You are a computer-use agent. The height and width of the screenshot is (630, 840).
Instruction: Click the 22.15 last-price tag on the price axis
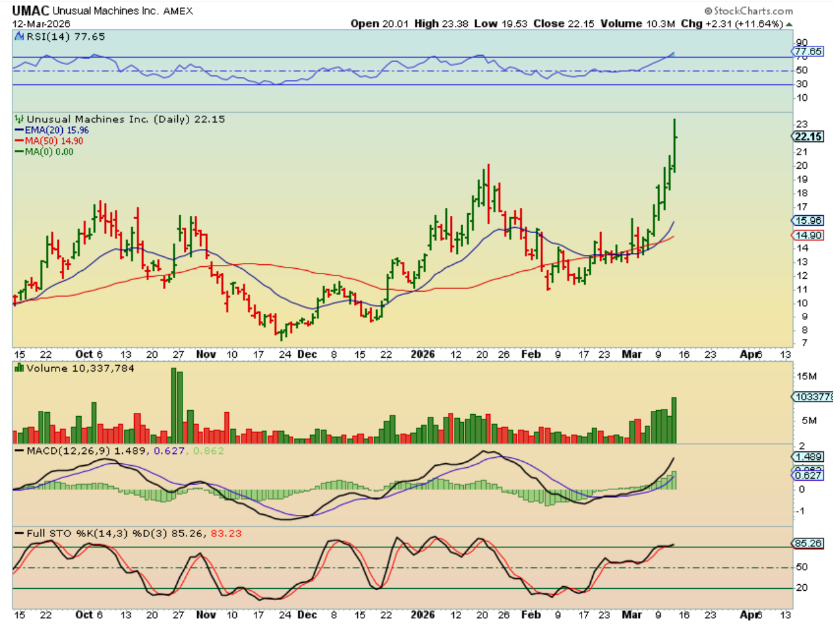pyautogui.click(x=809, y=137)
